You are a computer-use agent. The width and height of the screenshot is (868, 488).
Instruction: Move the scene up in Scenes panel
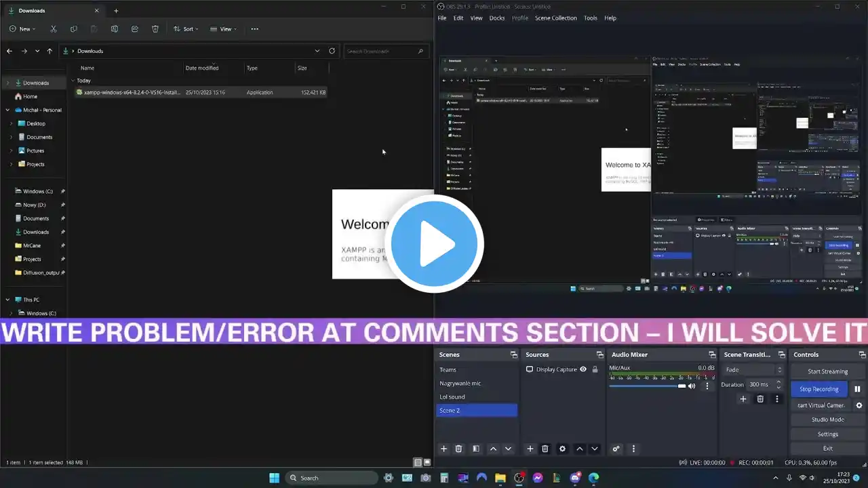pos(493,449)
